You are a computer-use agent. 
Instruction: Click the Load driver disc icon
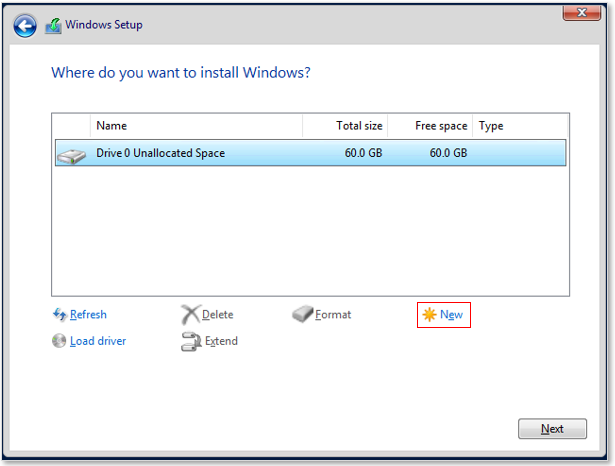tap(59, 340)
